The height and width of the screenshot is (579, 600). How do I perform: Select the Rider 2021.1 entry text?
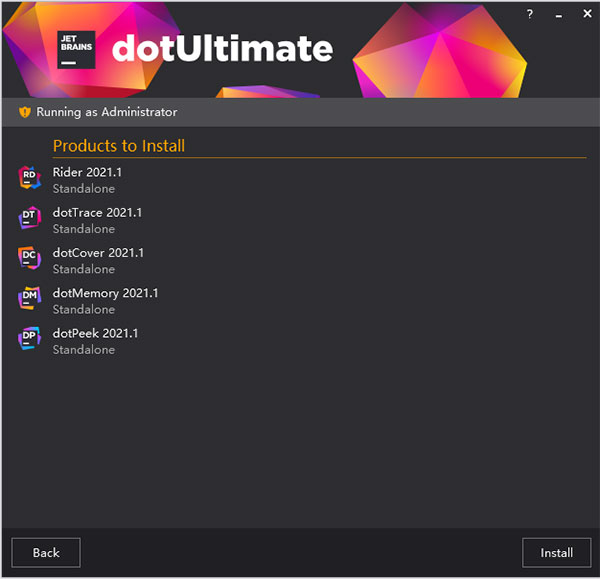pyautogui.click(x=87, y=172)
